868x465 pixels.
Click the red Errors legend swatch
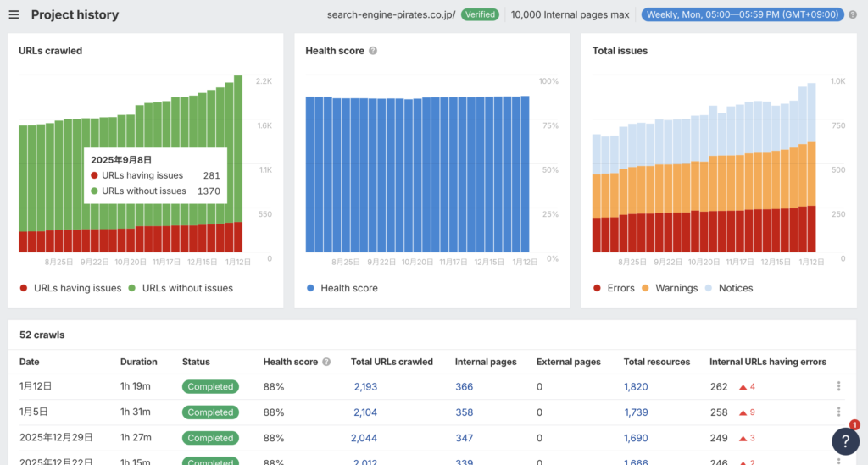pyautogui.click(x=598, y=288)
